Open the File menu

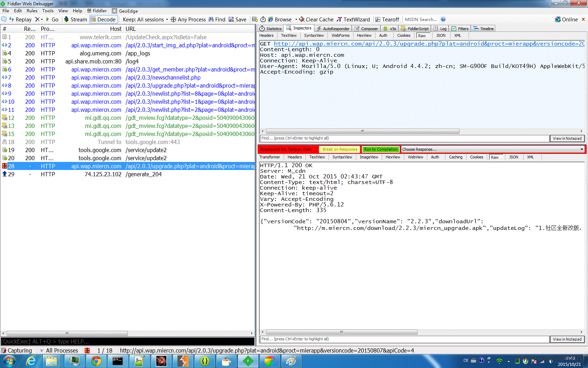tap(6, 11)
